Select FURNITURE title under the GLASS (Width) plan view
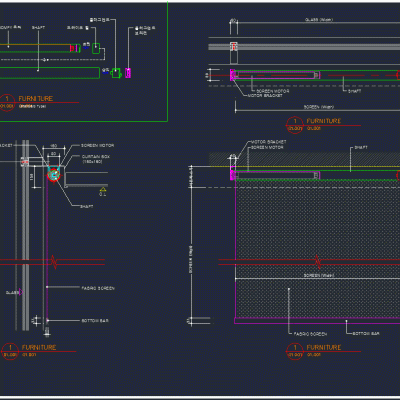 (x=324, y=121)
